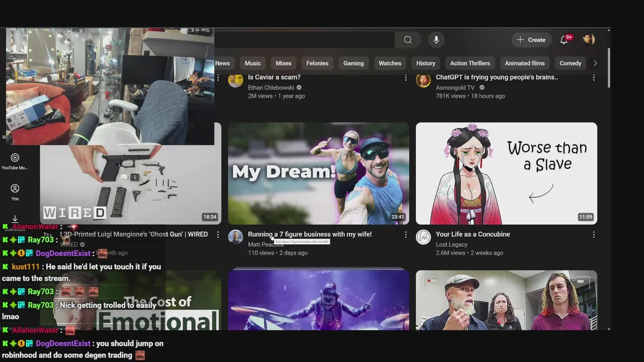Image resolution: width=644 pixels, height=362 pixels.
Task: Click kust111 username in chat overlay
Action: [x=26, y=267]
